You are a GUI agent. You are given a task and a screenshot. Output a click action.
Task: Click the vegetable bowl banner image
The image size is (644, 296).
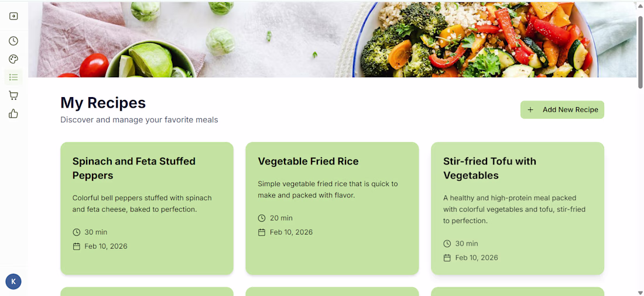[x=333, y=40]
